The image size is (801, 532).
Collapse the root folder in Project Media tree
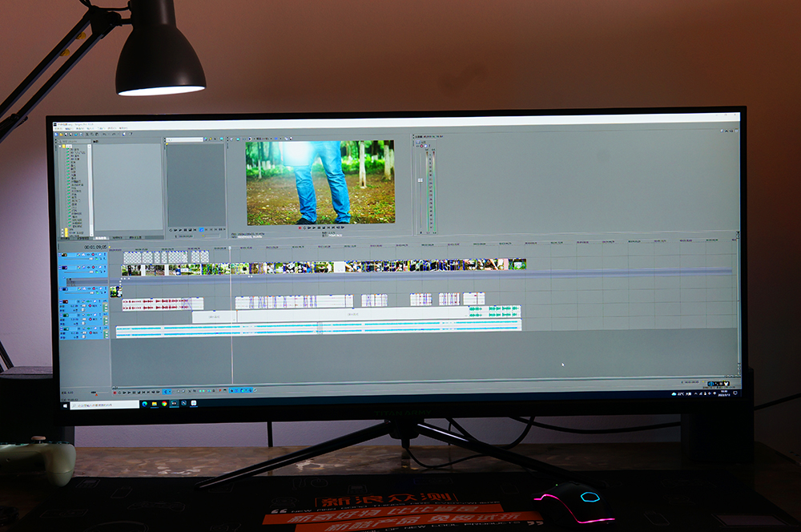point(60,146)
